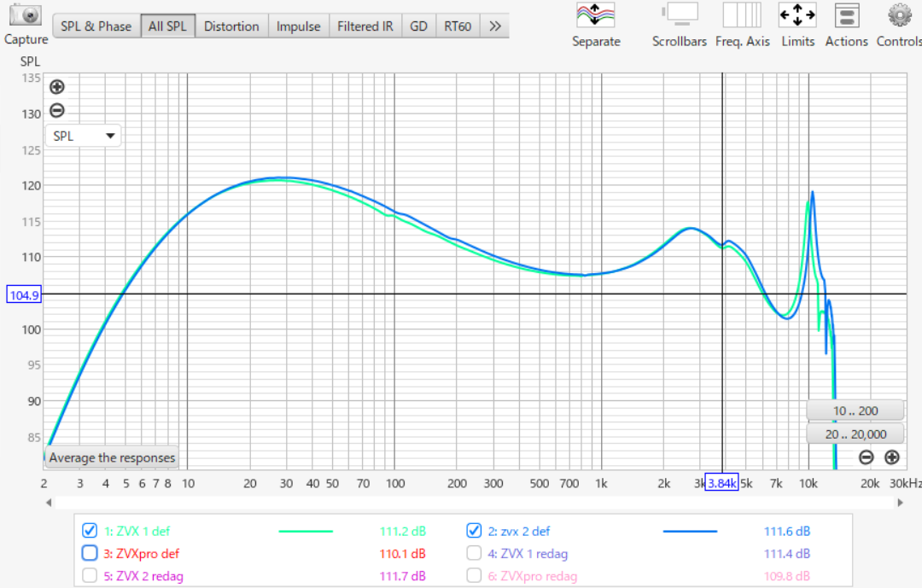The height and width of the screenshot is (588, 922).
Task: Open the Impulse tab
Action: (299, 26)
